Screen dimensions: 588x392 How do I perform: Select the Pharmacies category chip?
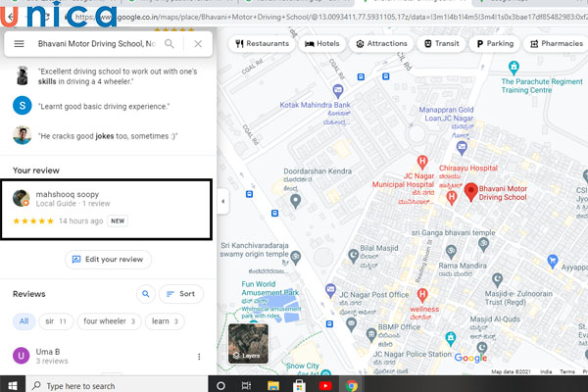point(557,43)
